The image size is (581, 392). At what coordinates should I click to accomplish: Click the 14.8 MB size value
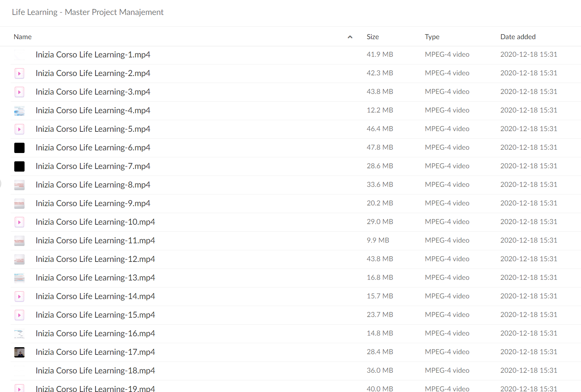tap(380, 333)
